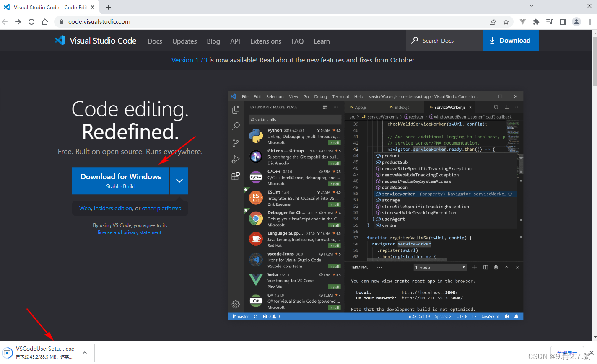Click the notification bell in screenshot status bar

click(x=516, y=317)
